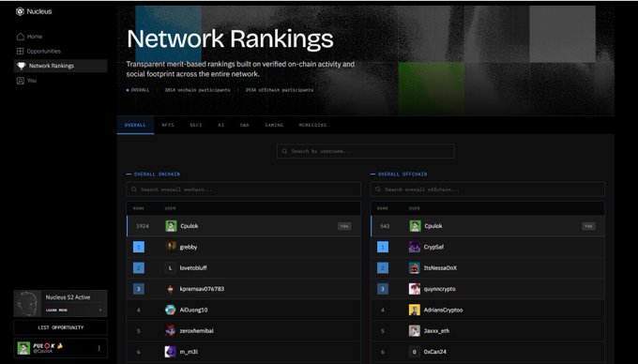Click AdriansCryptoo username
Screen dimensions: 638x364
tap(443, 310)
